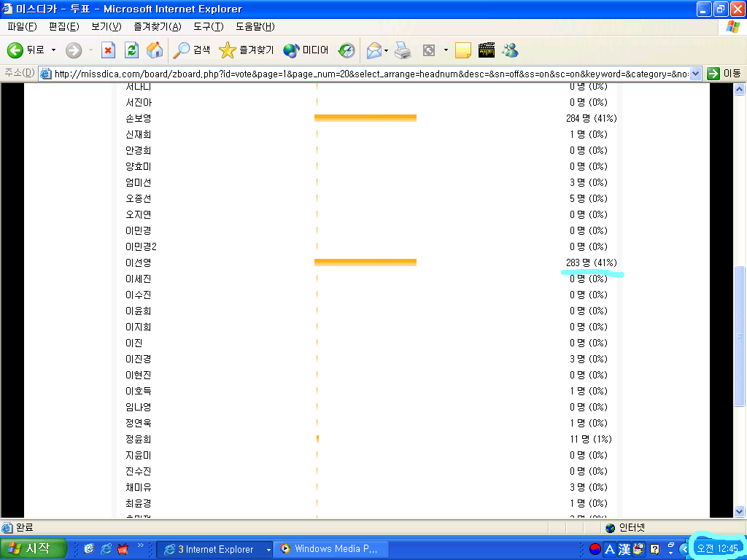The width and height of the screenshot is (747, 560).
Task: Click the 이동 (Go) button
Action: click(724, 73)
